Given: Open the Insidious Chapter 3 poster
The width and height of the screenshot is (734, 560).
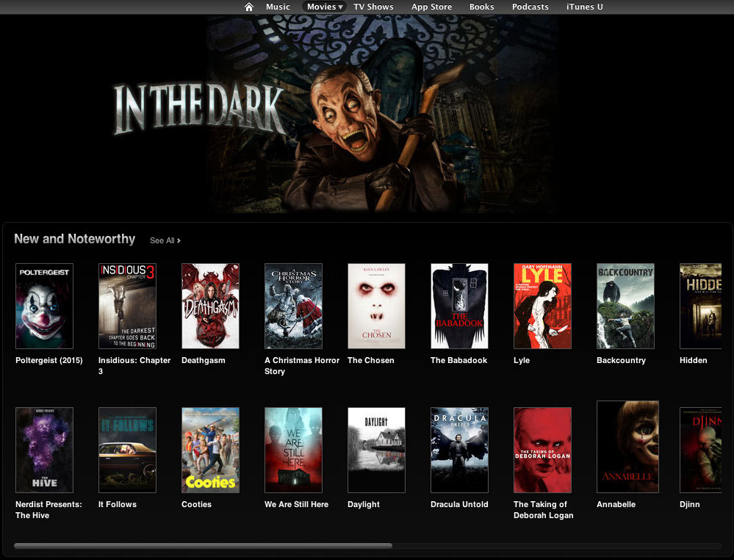Looking at the screenshot, I should click(127, 306).
